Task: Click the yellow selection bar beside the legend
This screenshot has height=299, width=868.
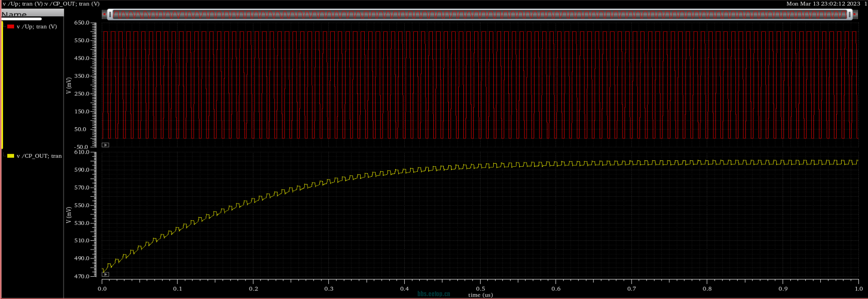Action: point(2,85)
